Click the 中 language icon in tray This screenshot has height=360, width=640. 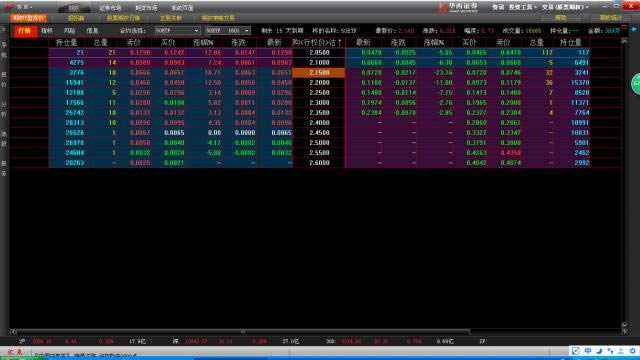click(588, 351)
